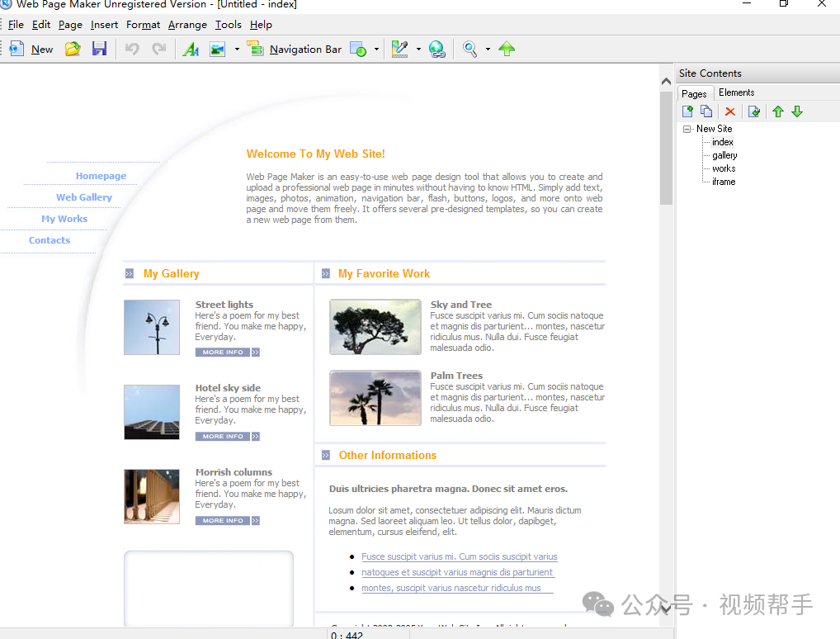840x639 pixels.
Task: Open the Arrange menu
Action: 187,25
